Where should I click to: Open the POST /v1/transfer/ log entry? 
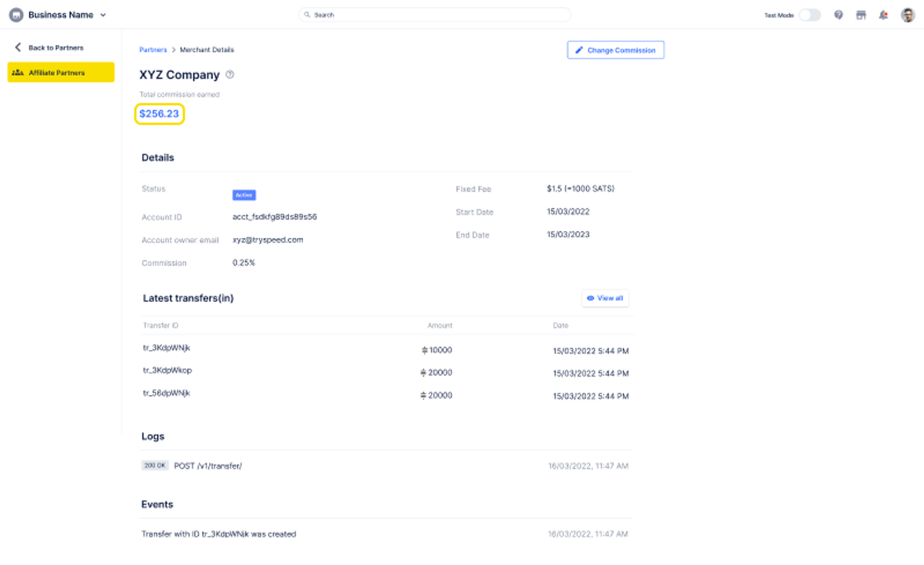[208, 466]
